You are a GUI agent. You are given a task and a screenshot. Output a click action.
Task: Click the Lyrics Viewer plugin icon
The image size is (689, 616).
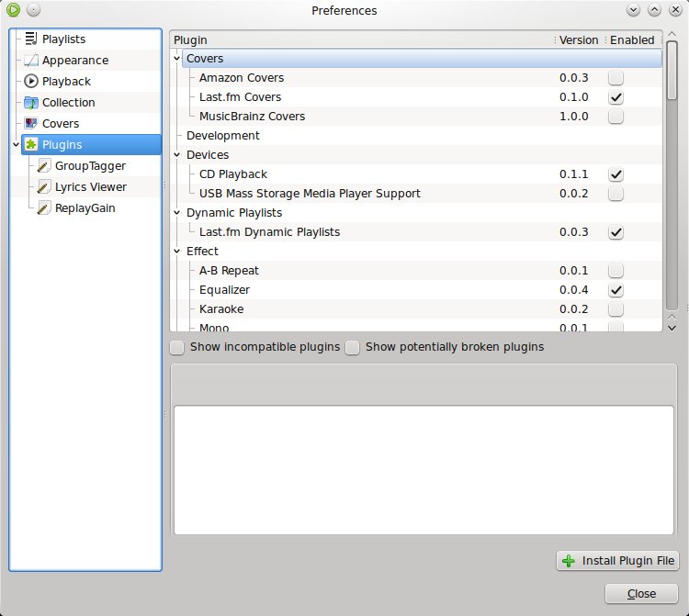(44, 187)
